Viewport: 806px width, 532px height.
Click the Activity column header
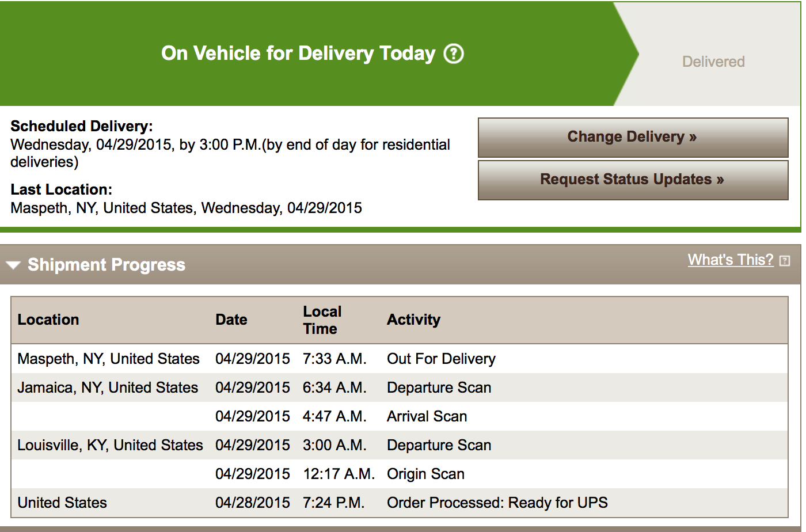(x=413, y=320)
